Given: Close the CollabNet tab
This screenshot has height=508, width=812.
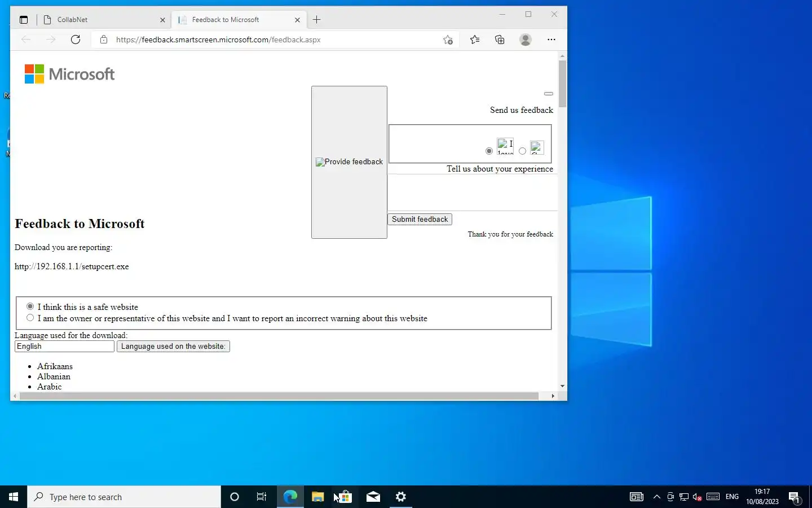Looking at the screenshot, I should (162, 20).
